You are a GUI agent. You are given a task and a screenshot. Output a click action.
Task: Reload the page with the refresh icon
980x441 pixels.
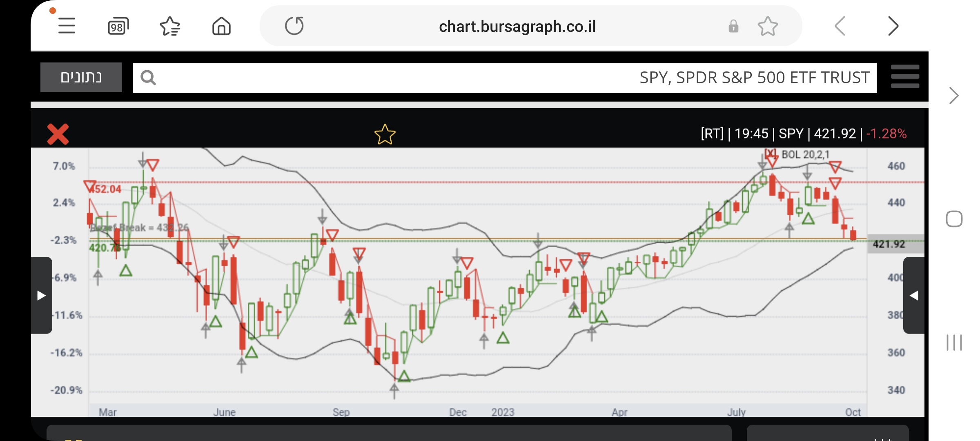(294, 26)
